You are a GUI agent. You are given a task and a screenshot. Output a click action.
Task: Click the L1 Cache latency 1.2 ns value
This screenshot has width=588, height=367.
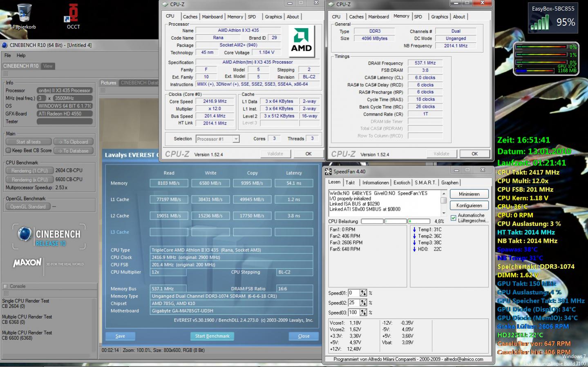pyautogui.click(x=294, y=199)
